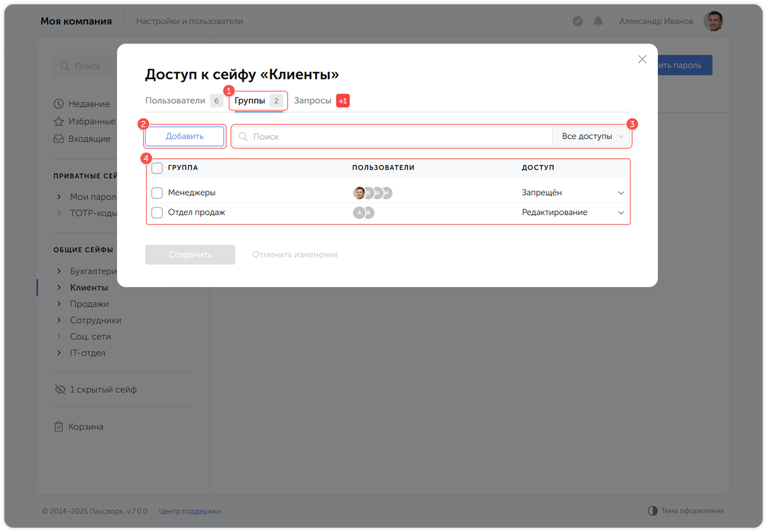
Task: Check the Отдел продаж group checkbox
Action: pyautogui.click(x=157, y=212)
